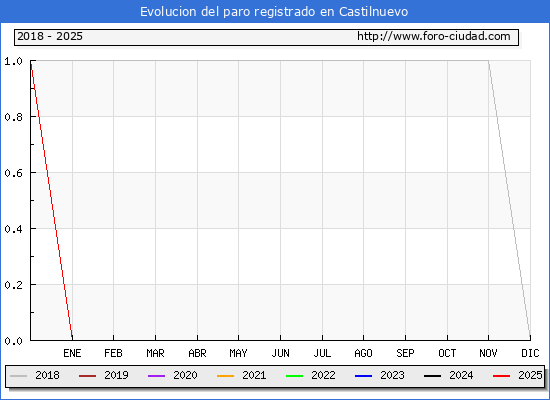Screen dimensions: 550x400
Task: Click the 0.0 y-axis value
Action: point(13,341)
